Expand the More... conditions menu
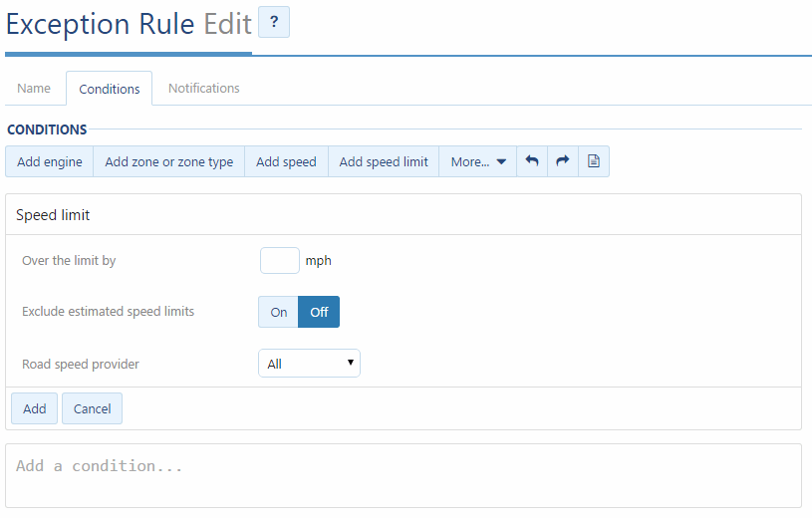This screenshot has width=812, height=518. click(477, 161)
